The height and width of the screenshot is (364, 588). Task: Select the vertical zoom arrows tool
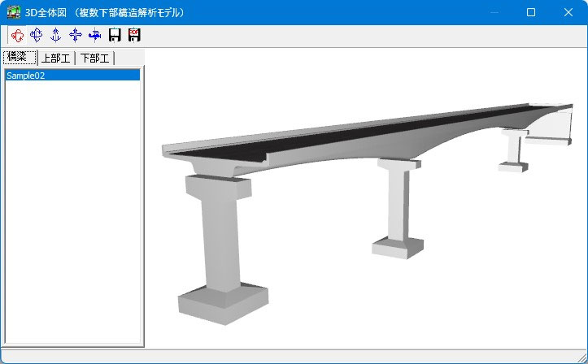56,35
